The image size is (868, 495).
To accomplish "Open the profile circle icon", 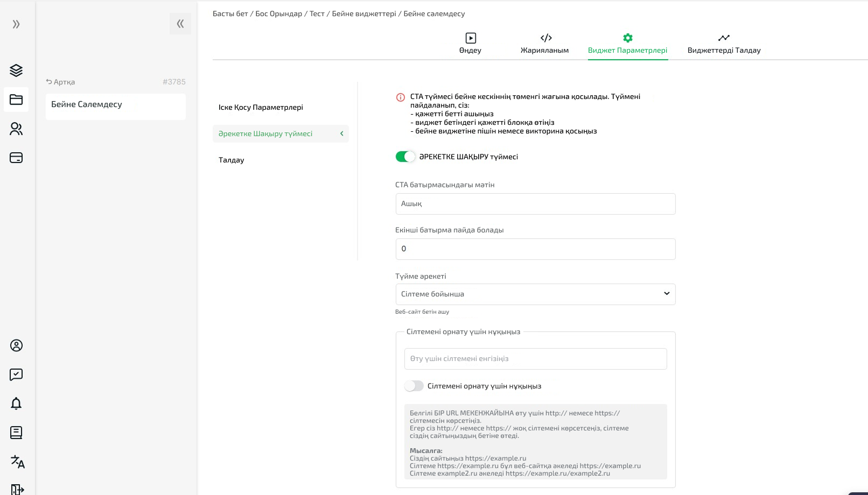I will [x=16, y=345].
